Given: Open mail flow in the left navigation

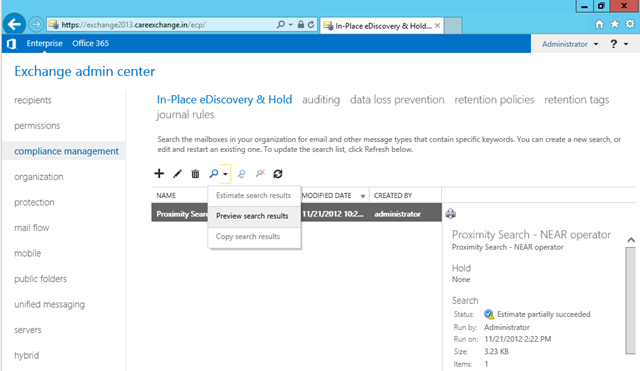Looking at the screenshot, I should coord(32,228).
